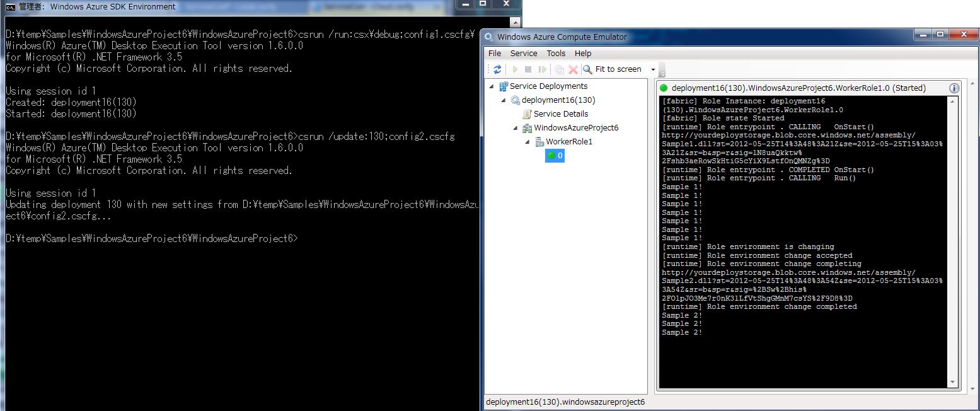Viewport: 980px width, 411px height.
Task: Click the 'Role environment change accepted' log line
Action: (757, 256)
